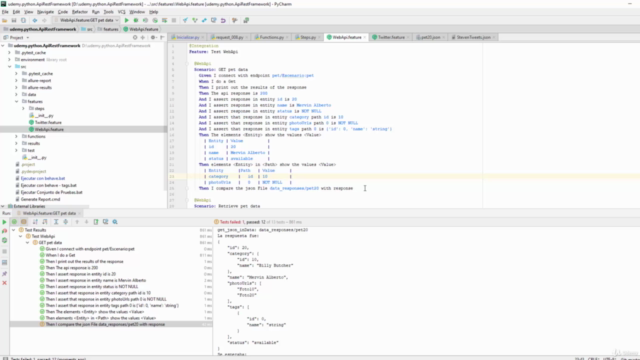
Task: Click data_responses/pet20 in editor line
Action: (294, 188)
